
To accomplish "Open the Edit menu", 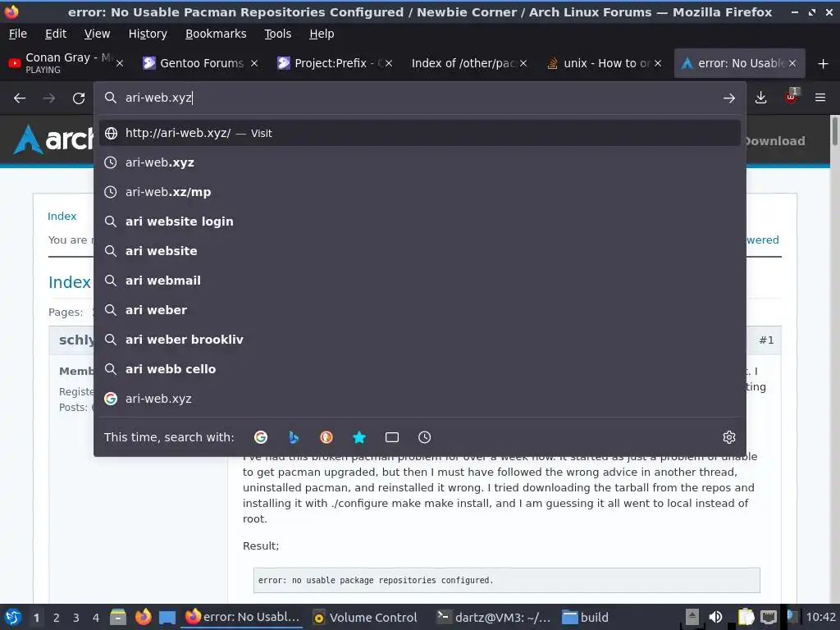I will pos(56,34).
